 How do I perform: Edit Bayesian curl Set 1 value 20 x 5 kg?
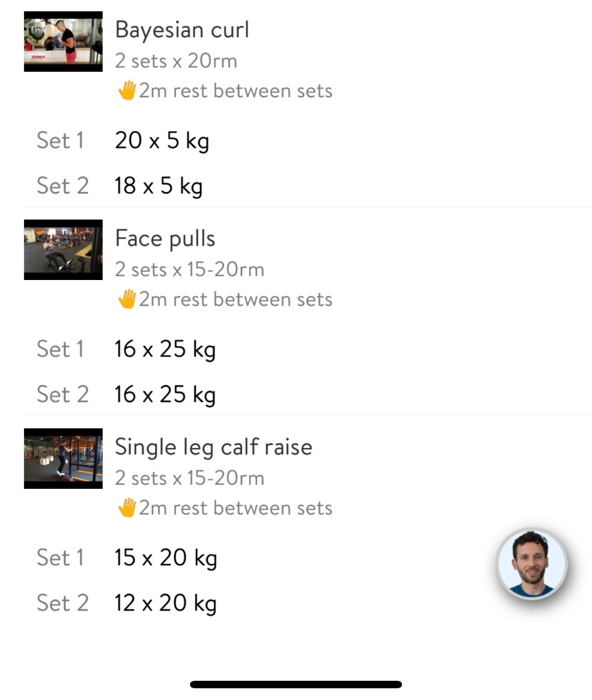coord(162,141)
